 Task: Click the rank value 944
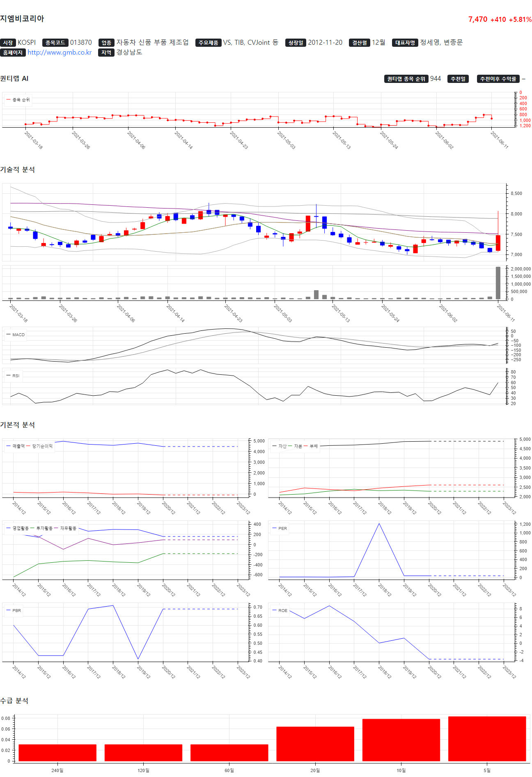tap(436, 78)
